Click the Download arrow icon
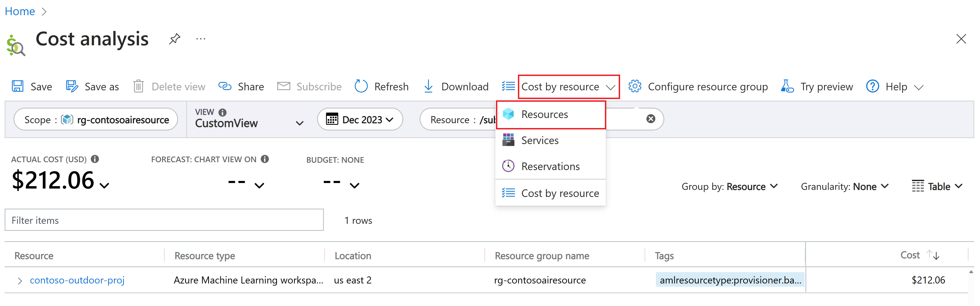 (x=428, y=86)
